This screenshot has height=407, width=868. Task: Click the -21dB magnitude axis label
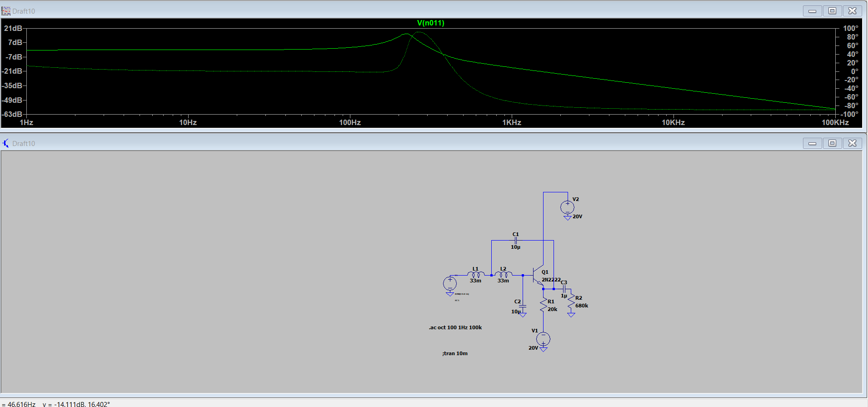coord(12,71)
